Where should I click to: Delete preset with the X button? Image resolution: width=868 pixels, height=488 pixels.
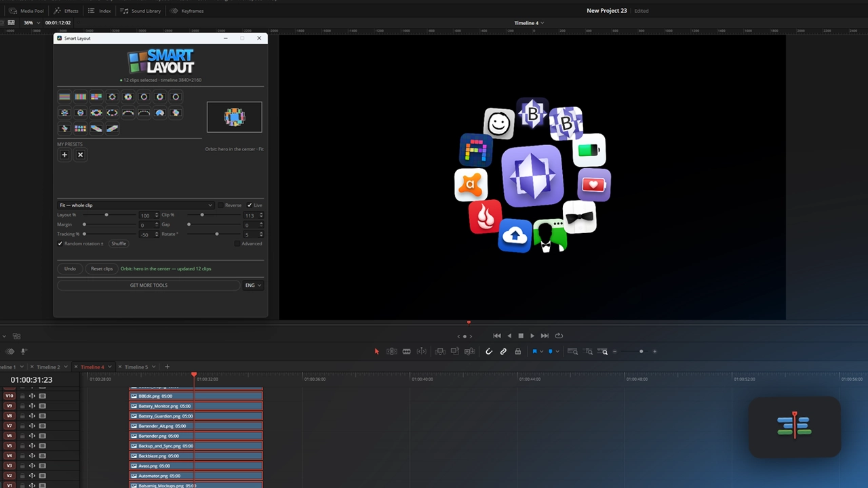(x=80, y=155)
